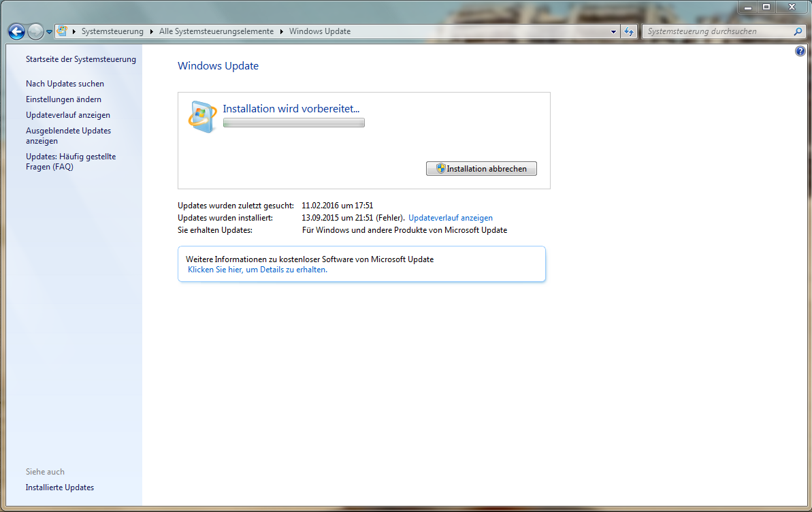Screen dimensions: 812x512
Task: Click Updateverlauf anzeigen link after (Fehler)
Action: click(451, 218)
